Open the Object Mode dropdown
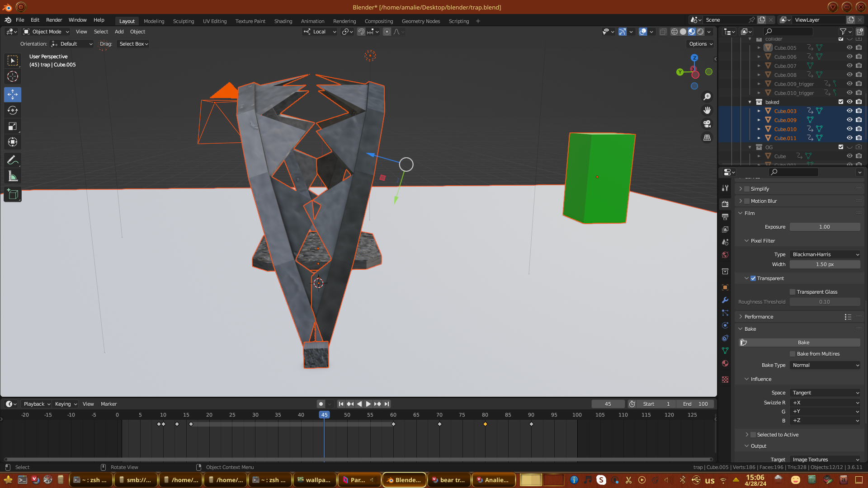Viewport: 868px width, 488px height. click(x=46, y=32)
